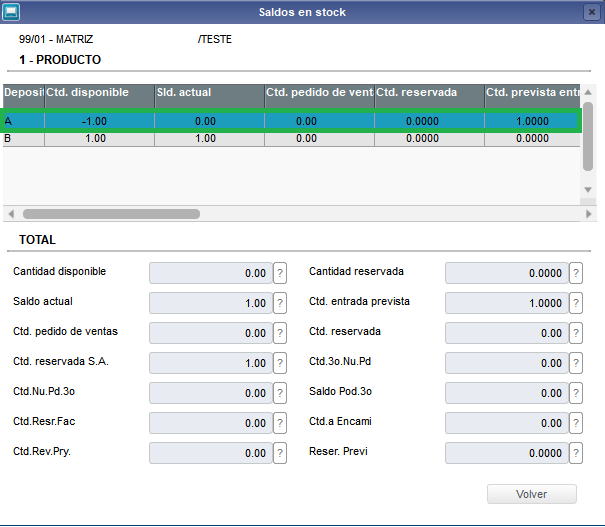This screenshot has width=605, height=527.
Task: Click the Ctd.3o.Nu.Pd value field
Action: 507,363
